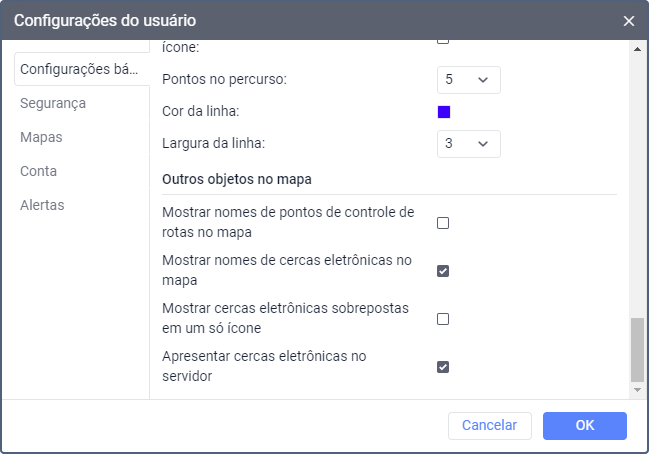Uncheck Apresentar cercas eletrônicas no servidor
This screenshot has width=649, height=454.
443,367
